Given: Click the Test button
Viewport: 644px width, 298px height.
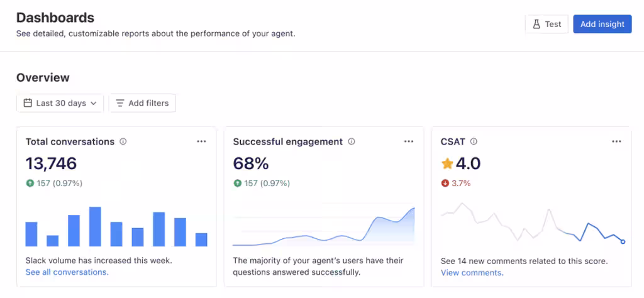Looking at the screenshot, I should point(547,24).
